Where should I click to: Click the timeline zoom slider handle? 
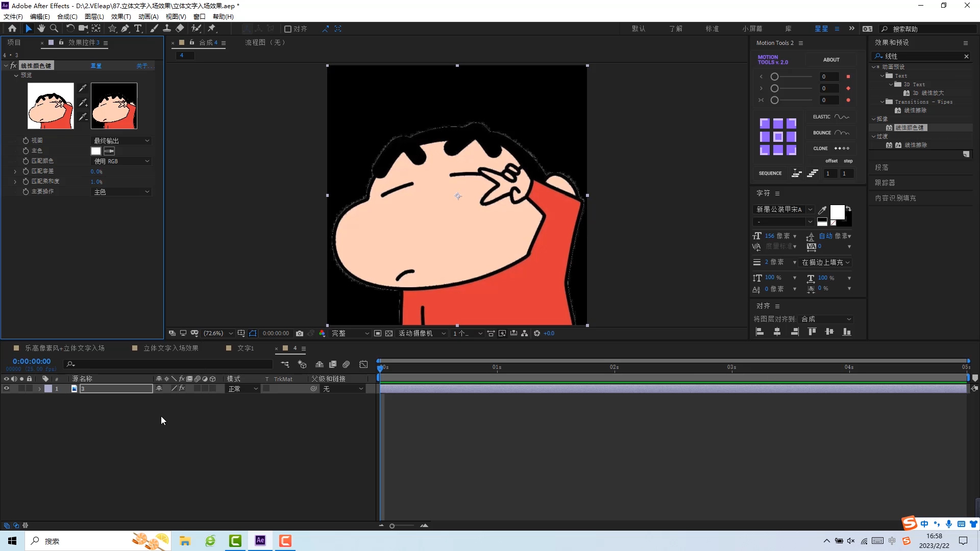point(392,526)
